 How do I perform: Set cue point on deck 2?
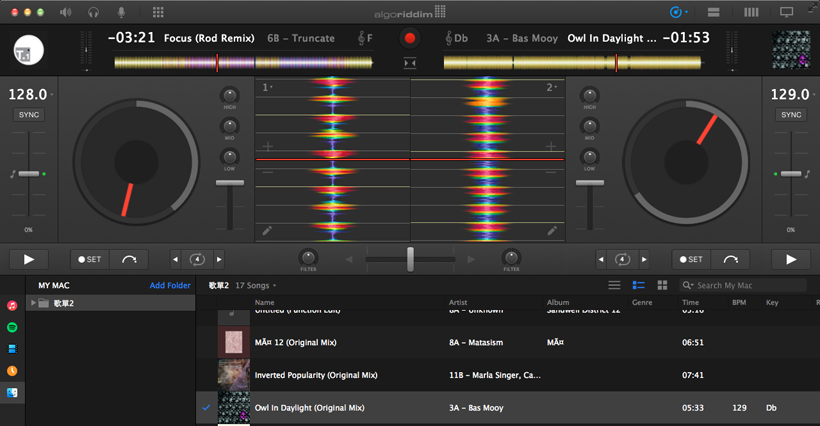point(691,259)
